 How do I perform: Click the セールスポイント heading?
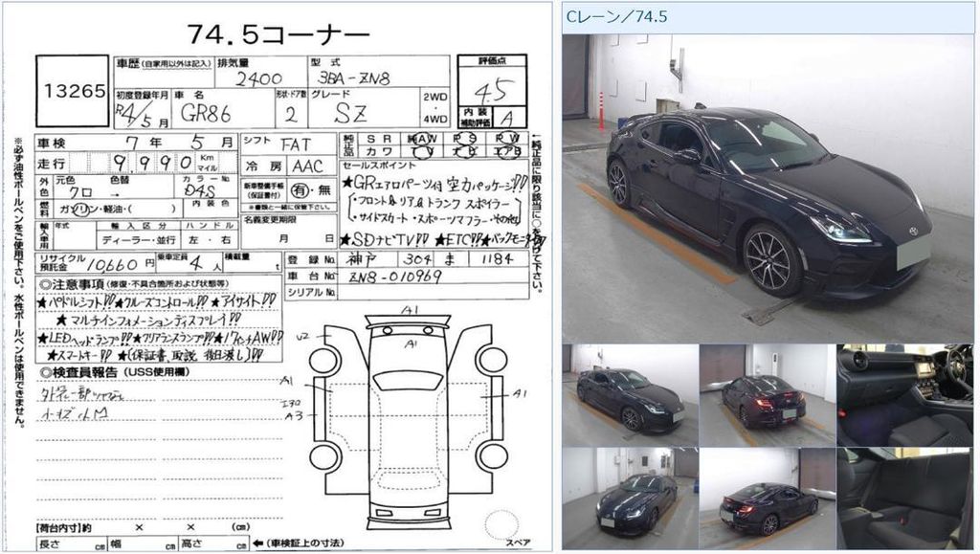(379, 166)
